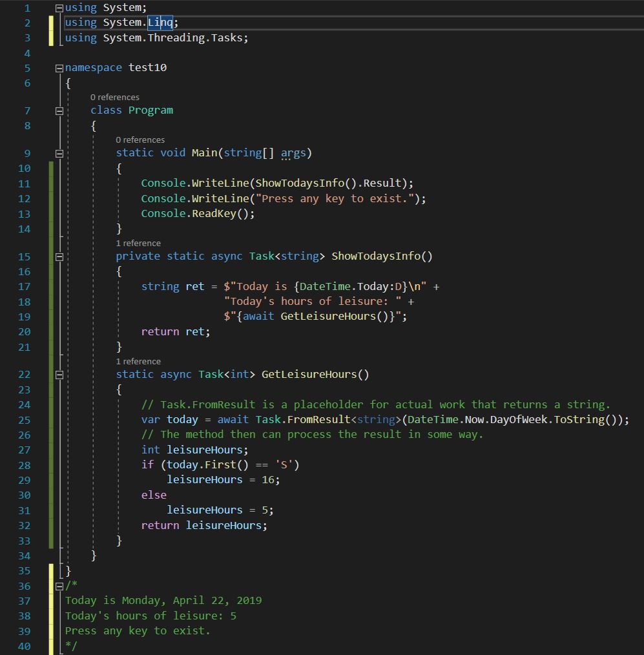Click 'System.Threading.Tasks' on line 3
Image resolution: width=644 pixels, height=655 pixels.
(172, 38)
